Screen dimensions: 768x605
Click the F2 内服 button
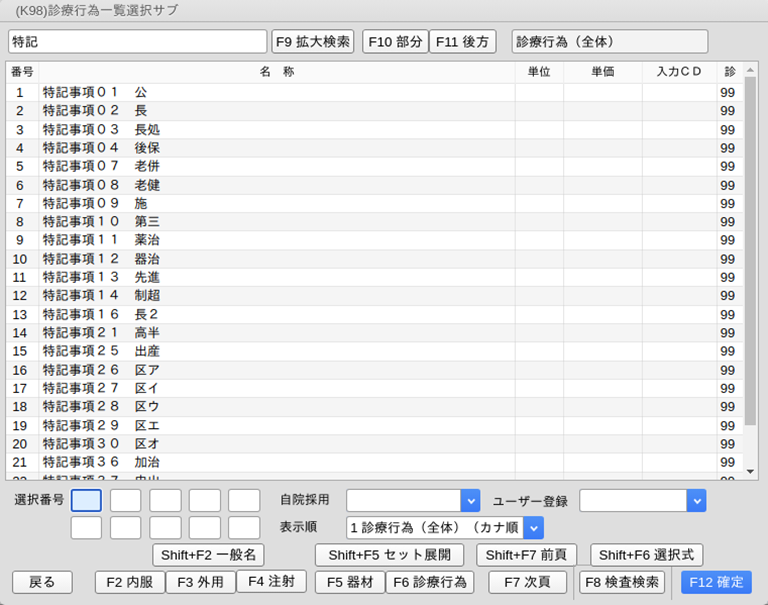(130, 582)
